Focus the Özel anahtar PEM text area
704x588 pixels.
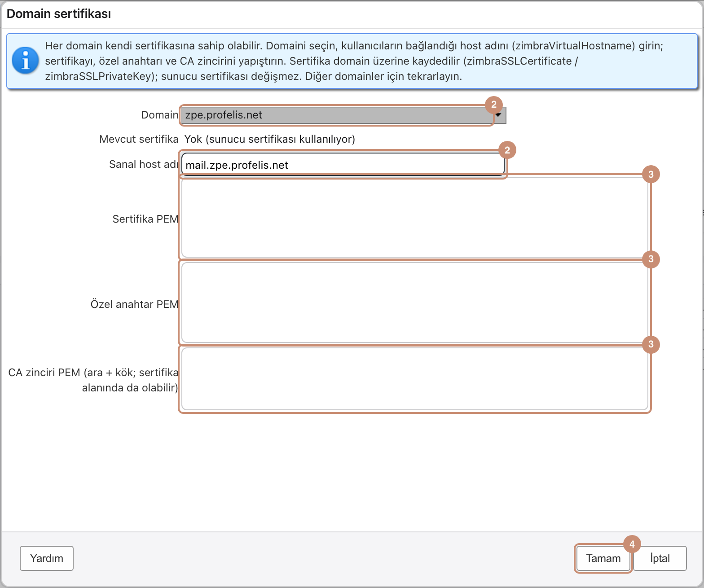point(415,303)
